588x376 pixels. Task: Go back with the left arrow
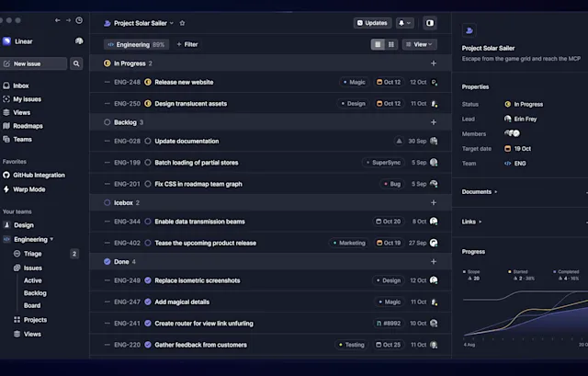coord(57,20)
